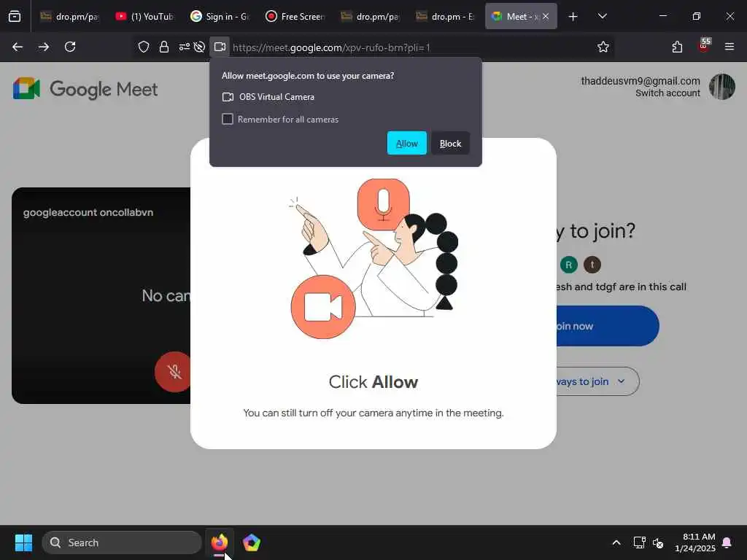
Task: Bookmark this page with the star icon
Action: (603, 47)
